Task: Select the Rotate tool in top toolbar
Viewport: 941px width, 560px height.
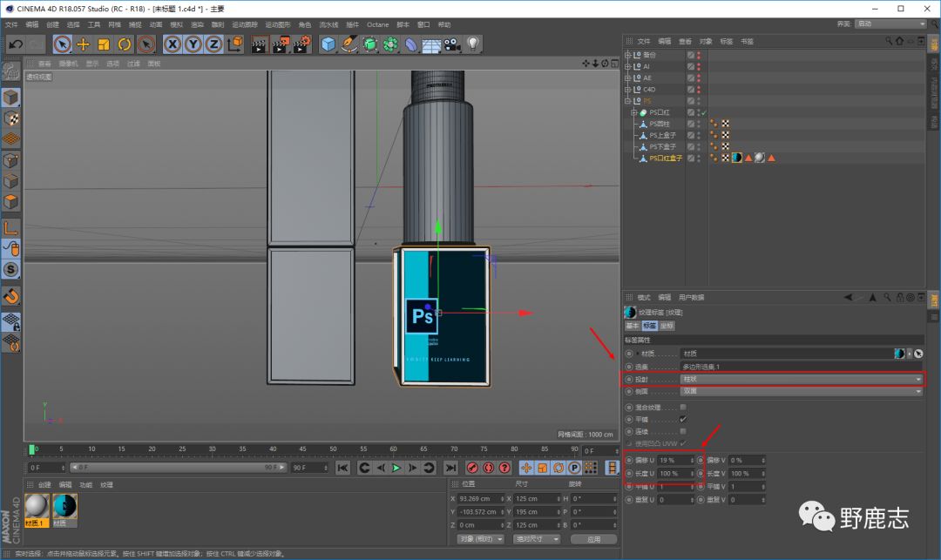Action: [125, 44]
